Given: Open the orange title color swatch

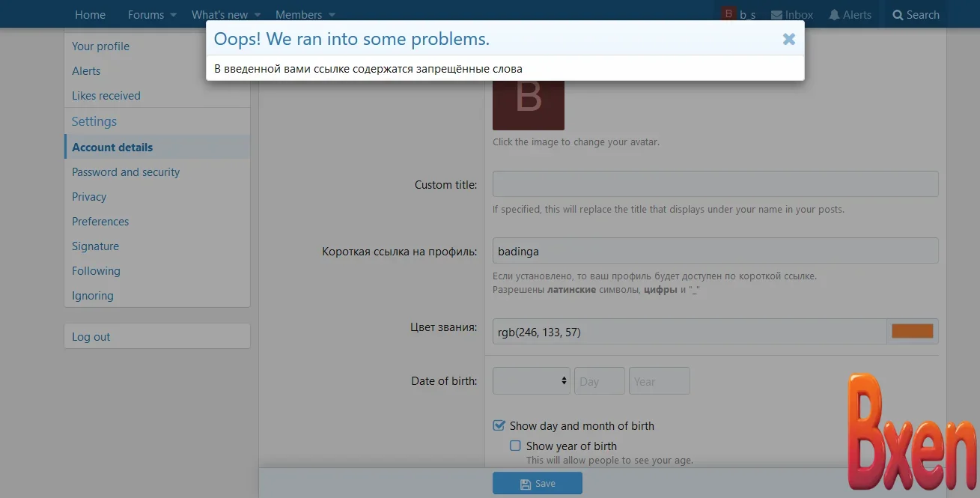Looking at the screenshot, I should [912, 331].
